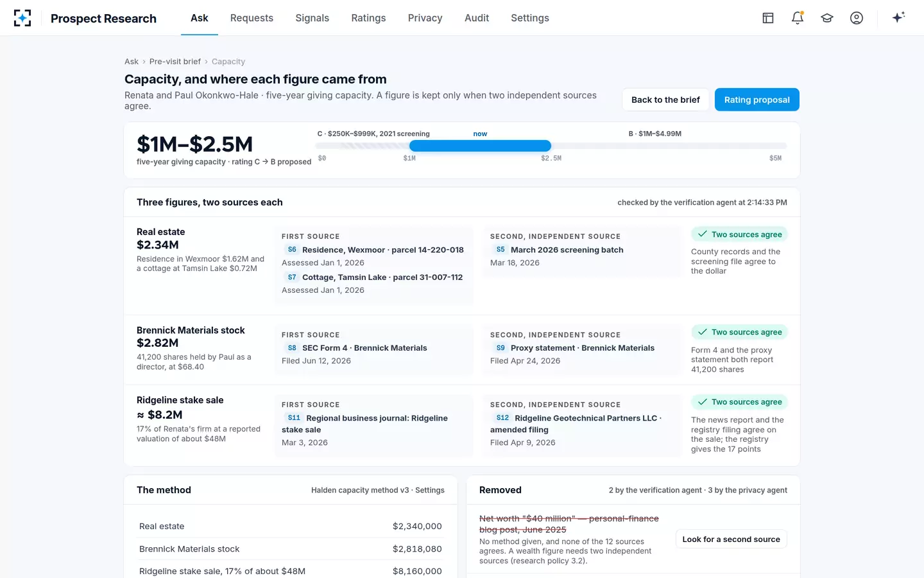The height and width of the screenshot is (578, 924).
Task: Click the C · $250K–$999K, 2021 screening label
Action: (373, 134)
